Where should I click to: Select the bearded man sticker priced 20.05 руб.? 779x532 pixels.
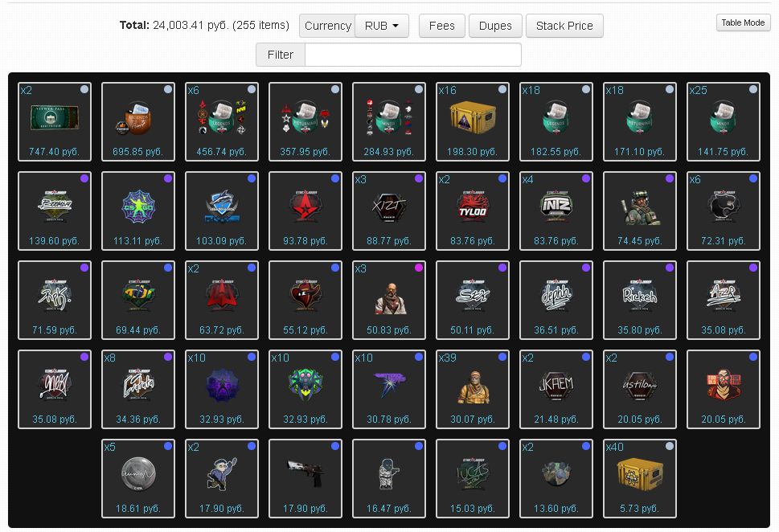click(724, 389)
